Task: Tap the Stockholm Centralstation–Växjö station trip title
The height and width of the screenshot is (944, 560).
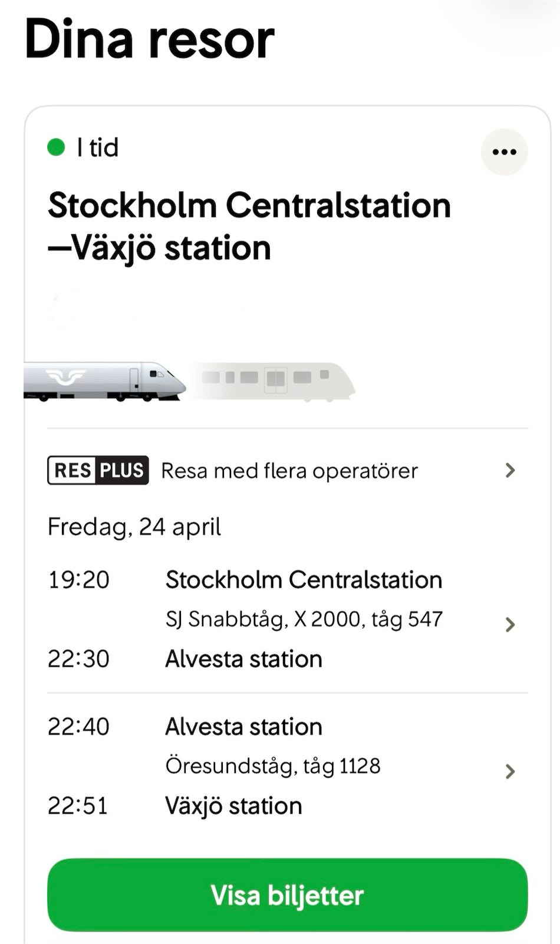Action: coord(249,226)
